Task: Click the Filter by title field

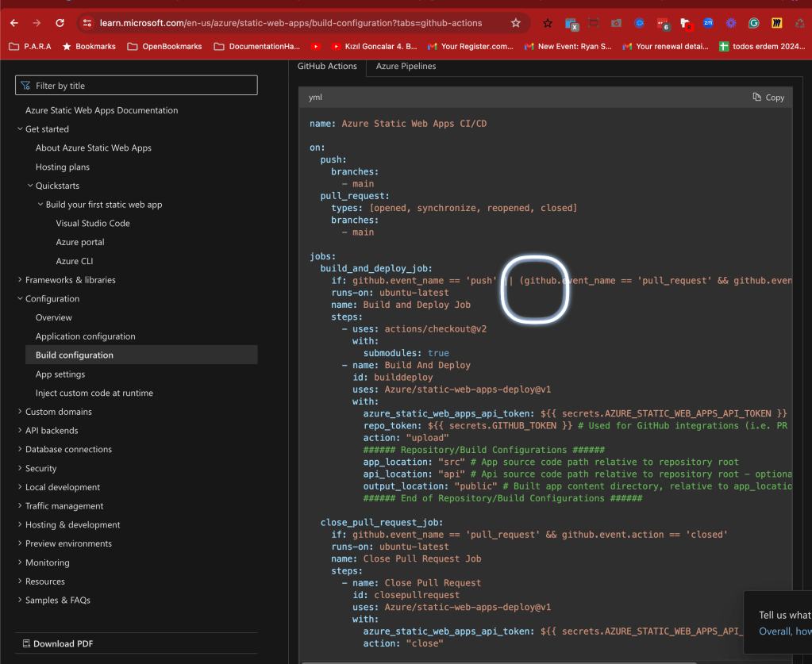Action: click(x=137, y=86)
